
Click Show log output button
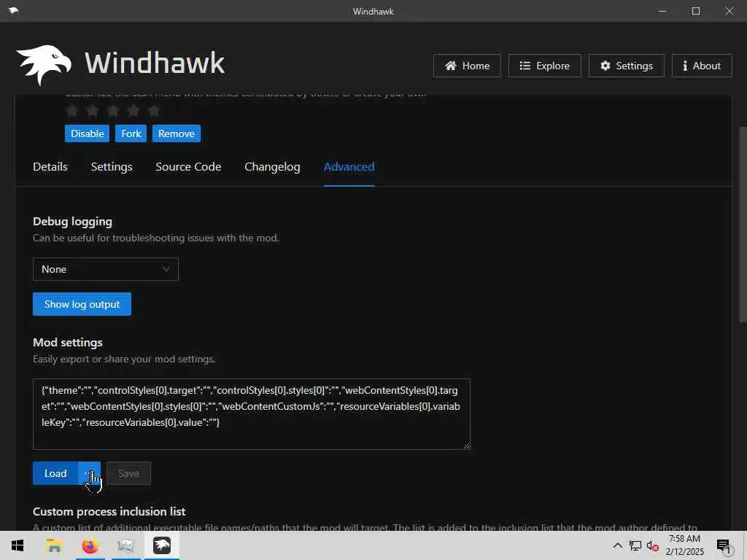(x=82, y=304)
